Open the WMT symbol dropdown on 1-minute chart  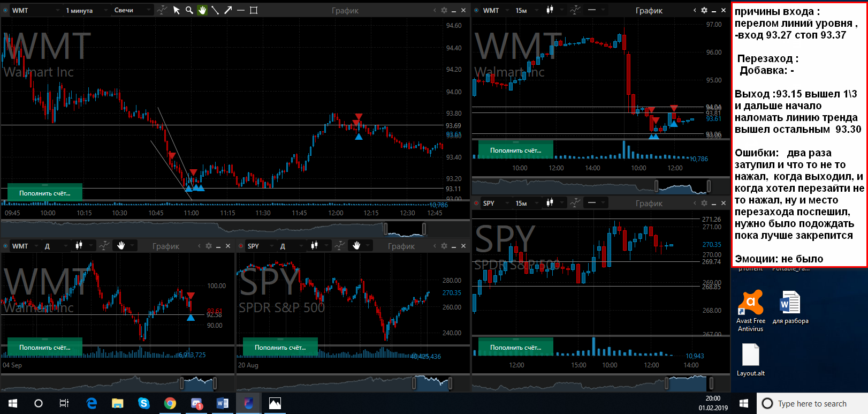(x=35, y=10)
